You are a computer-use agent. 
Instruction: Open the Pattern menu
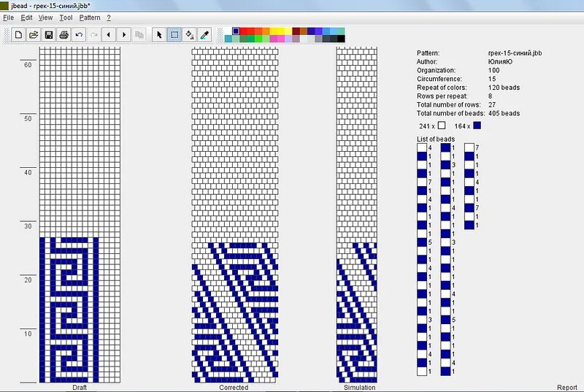(x=90, y=18)
